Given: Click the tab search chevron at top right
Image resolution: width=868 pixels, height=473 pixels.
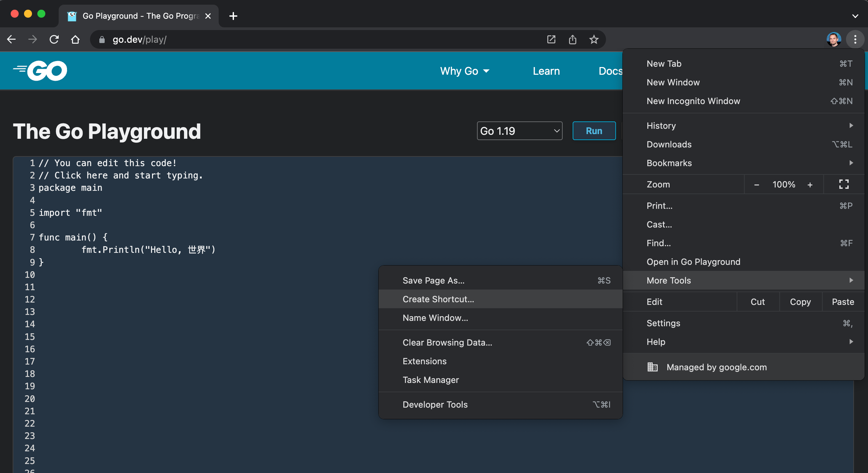Looking at the screenshot, I should [855, 16].
